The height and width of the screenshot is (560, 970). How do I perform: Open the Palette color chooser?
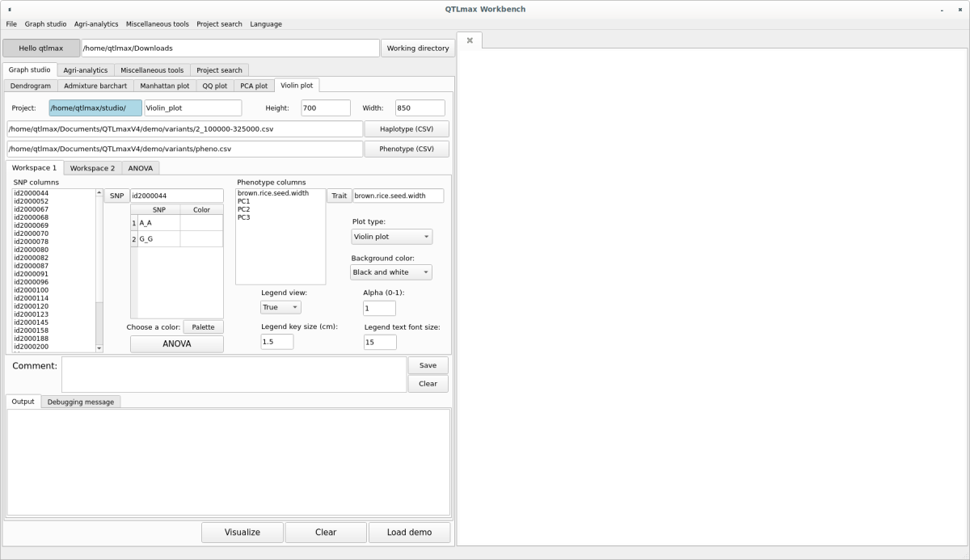[203, 327]
